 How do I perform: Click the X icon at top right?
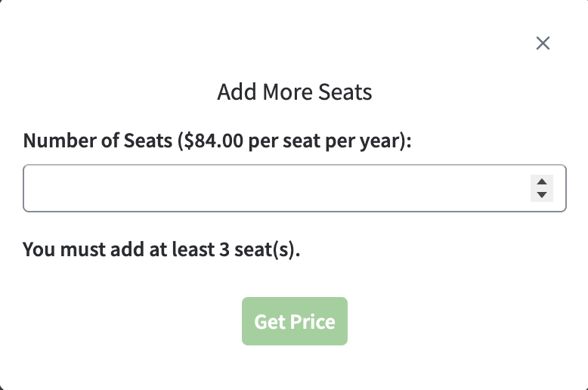coord(543,43)
